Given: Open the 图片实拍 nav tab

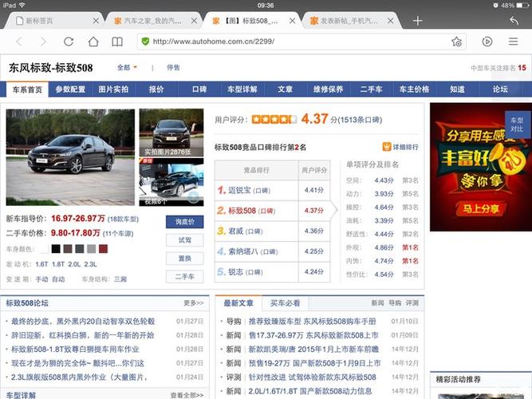Looking at the screenshot, I should point(113,89).
